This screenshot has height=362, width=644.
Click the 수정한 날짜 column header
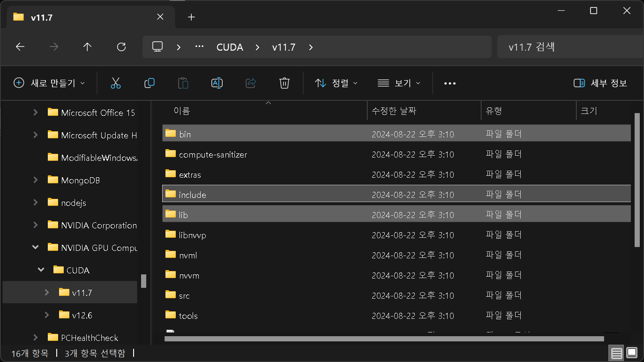point(394,111)
